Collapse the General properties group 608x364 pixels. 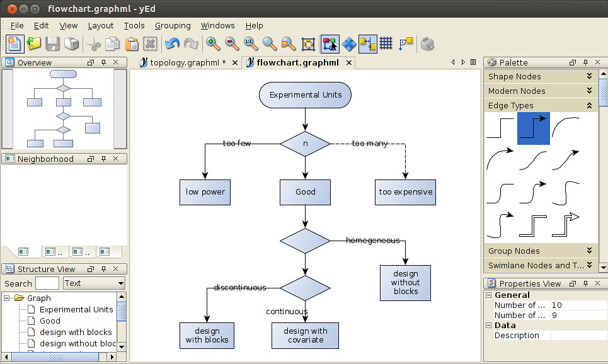(489, 295)
